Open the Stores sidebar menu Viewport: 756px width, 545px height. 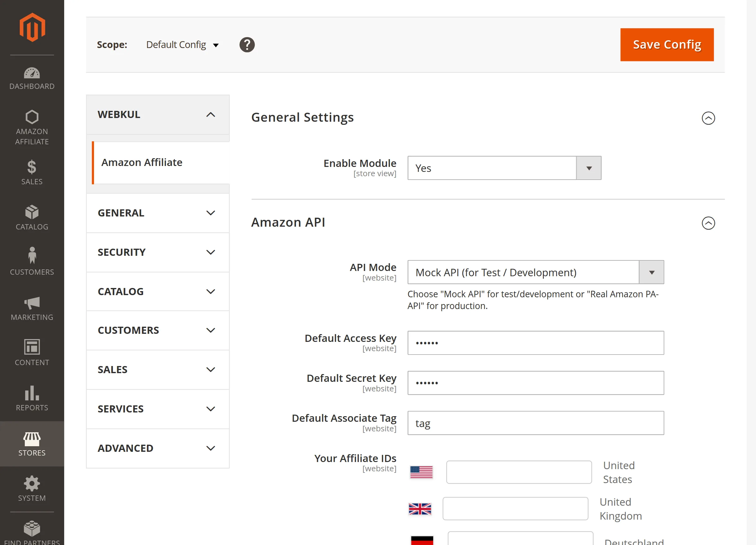32,444
